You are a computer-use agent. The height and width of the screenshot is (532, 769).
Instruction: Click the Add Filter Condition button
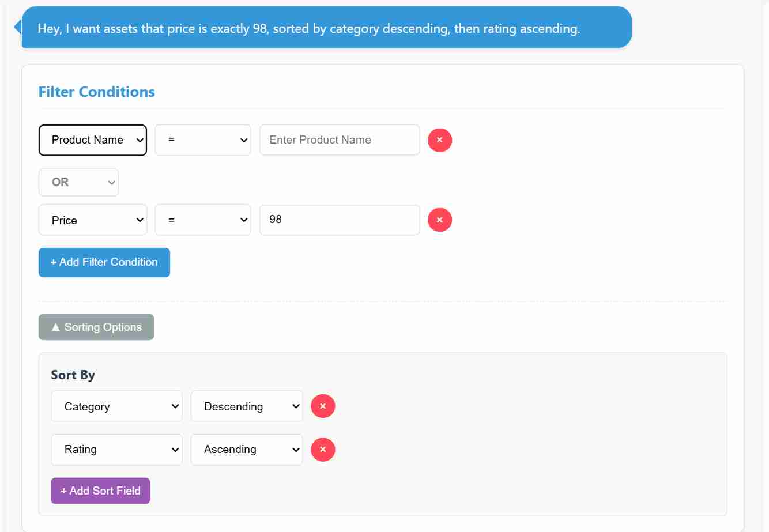(x=104, y=262)
